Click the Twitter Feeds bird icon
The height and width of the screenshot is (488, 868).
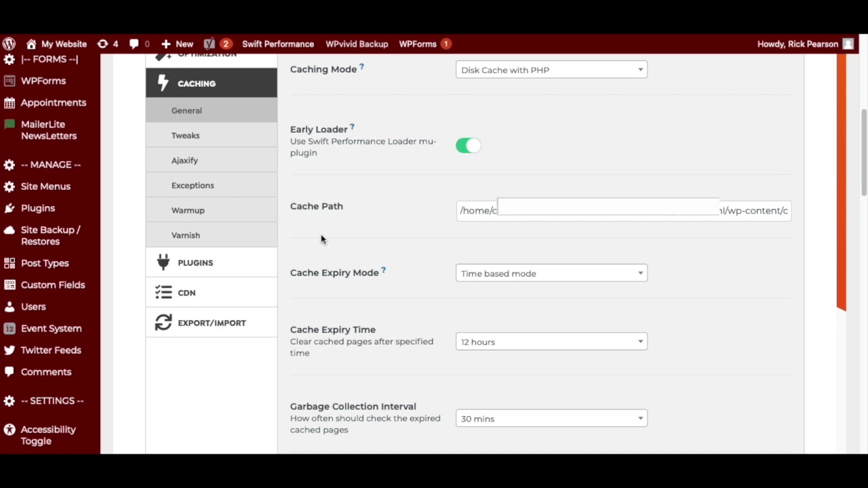click(x=9, y=350)
